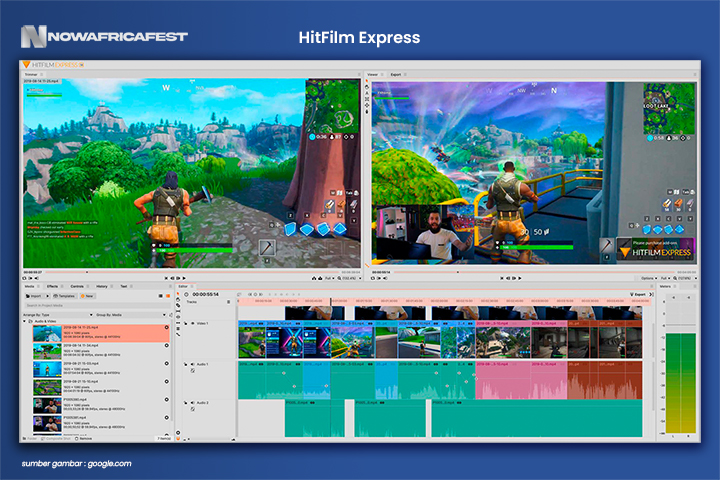
Task: Open Trimmer zoom percentage dropdown
Action: (x=349, y=278)
